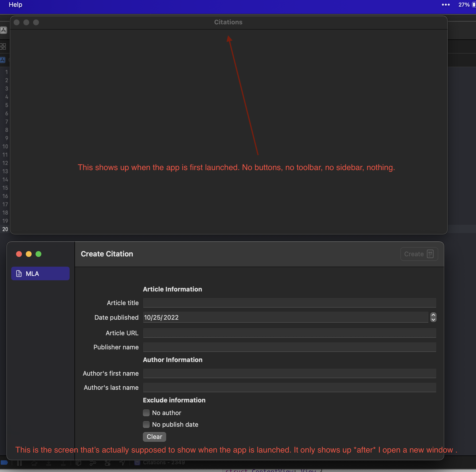Image resolution: width=476 pixels, height=472 pixels.
Task: Click the environment overrides toggle icon
Action: click(x=108, y=463)
